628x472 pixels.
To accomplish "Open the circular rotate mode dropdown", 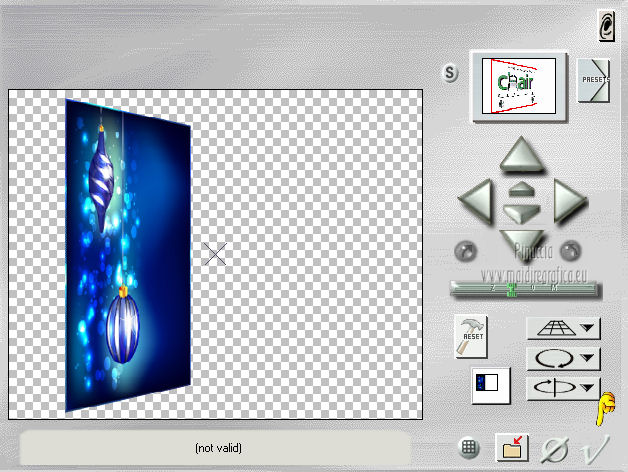I will click(563, 358).
